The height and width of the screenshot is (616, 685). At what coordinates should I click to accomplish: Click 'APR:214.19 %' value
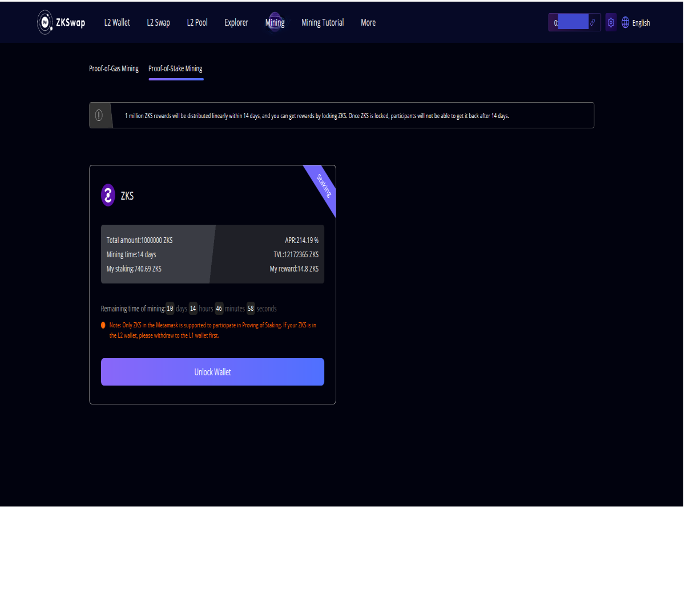click(x=302, y=240)
